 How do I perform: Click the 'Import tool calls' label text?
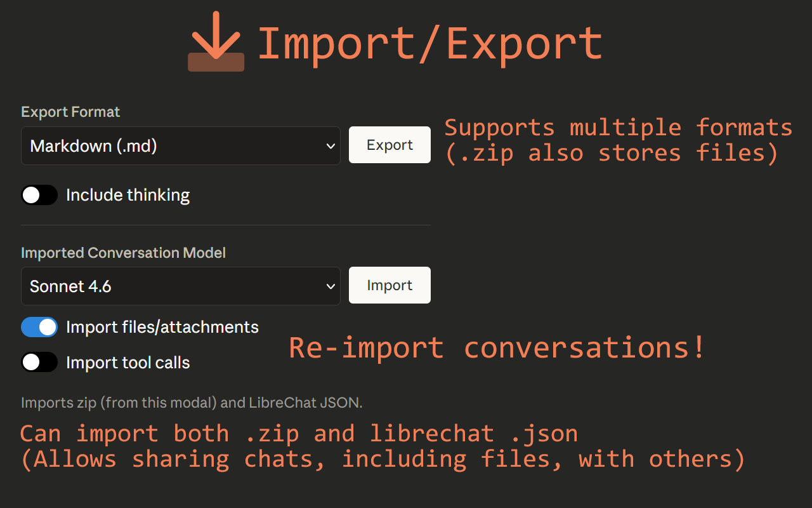128,363
